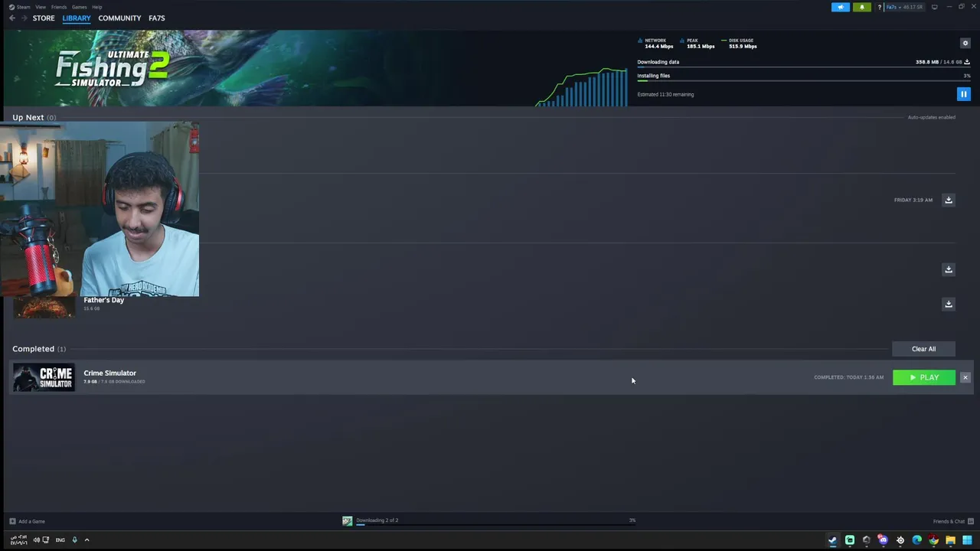Switch to Big Picture mode icon
The width and height of the screenshot is (980, 551).
coord(934,7)
